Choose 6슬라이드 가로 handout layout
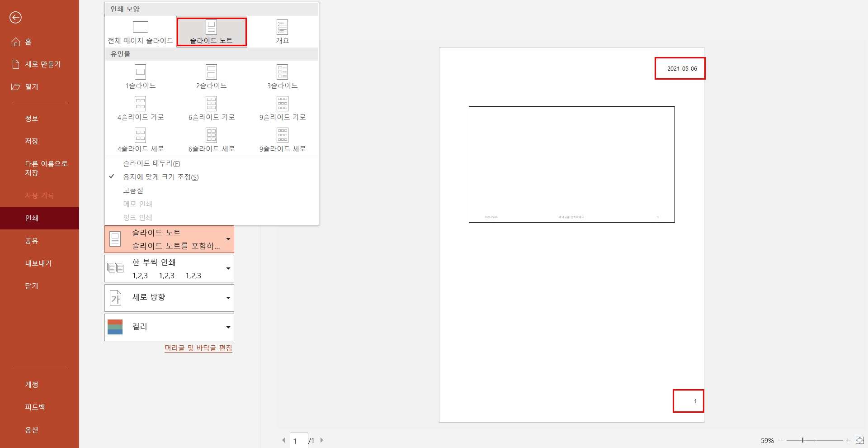Image resolution: width=868 pixels, height=448 pixels. [212, 108]
